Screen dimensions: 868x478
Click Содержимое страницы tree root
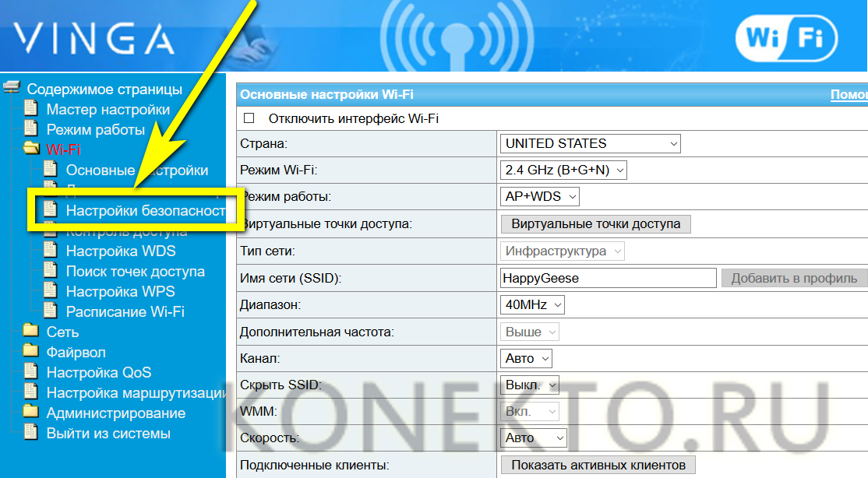click(x=104, y=89)
